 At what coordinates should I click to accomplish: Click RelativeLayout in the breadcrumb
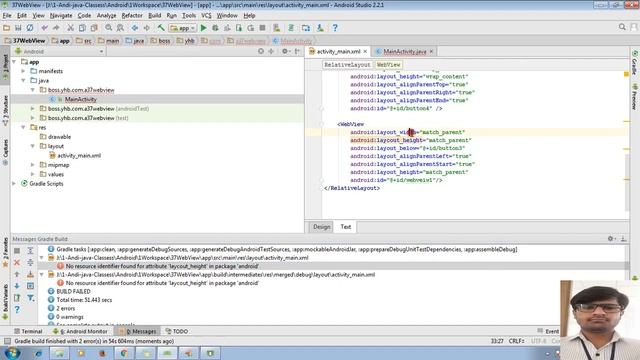click(347, 64)
